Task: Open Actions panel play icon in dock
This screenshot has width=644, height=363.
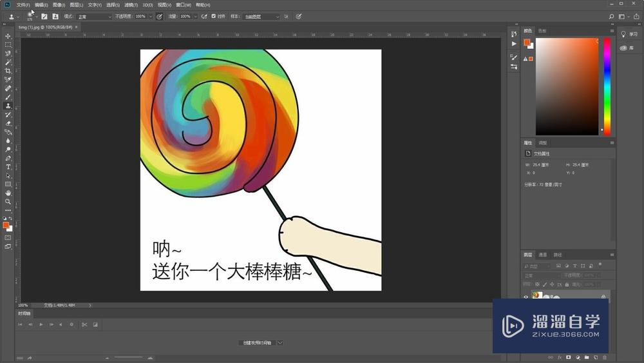Action: pos(514,44)
